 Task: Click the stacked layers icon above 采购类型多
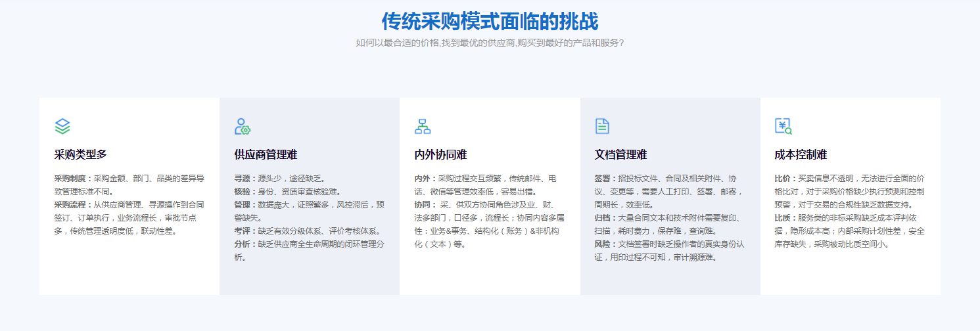point(62,126)
